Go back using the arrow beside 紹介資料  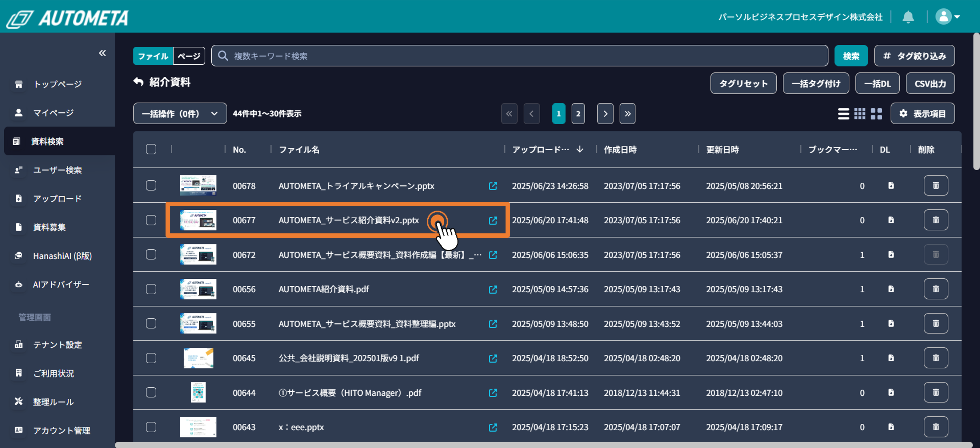[x=138, y=82]
